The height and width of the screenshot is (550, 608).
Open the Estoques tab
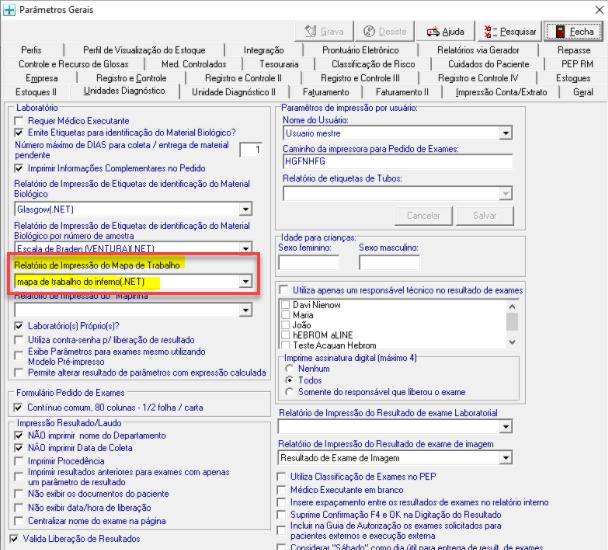573,78
